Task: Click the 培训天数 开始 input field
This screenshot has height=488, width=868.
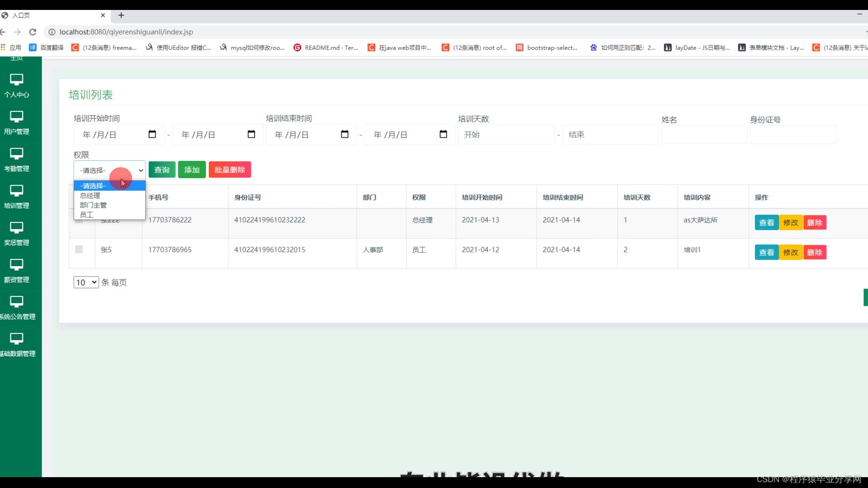Action: (x=506, y=135)
